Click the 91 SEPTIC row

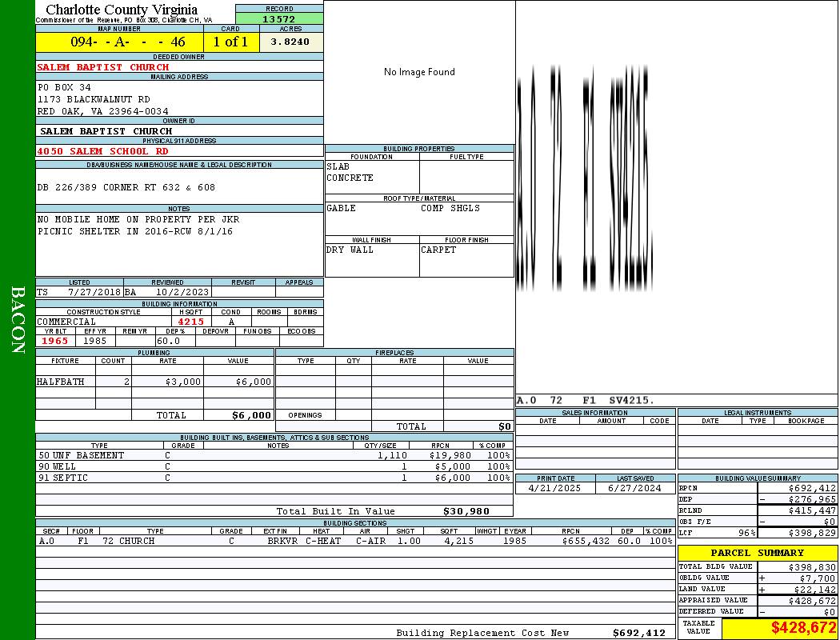(x=274, y=478)
